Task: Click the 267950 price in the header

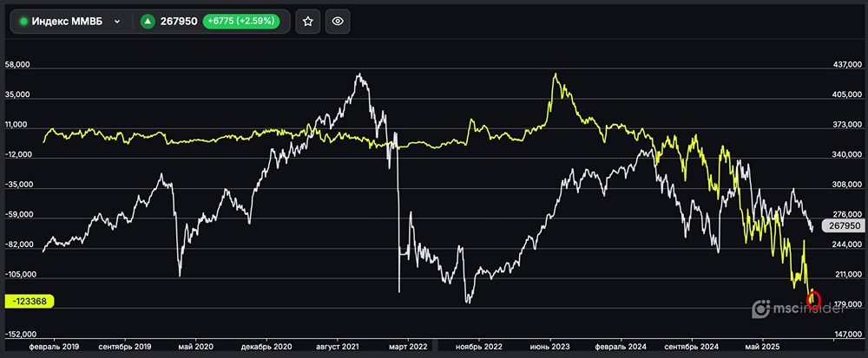Action: tap(179, 22)
